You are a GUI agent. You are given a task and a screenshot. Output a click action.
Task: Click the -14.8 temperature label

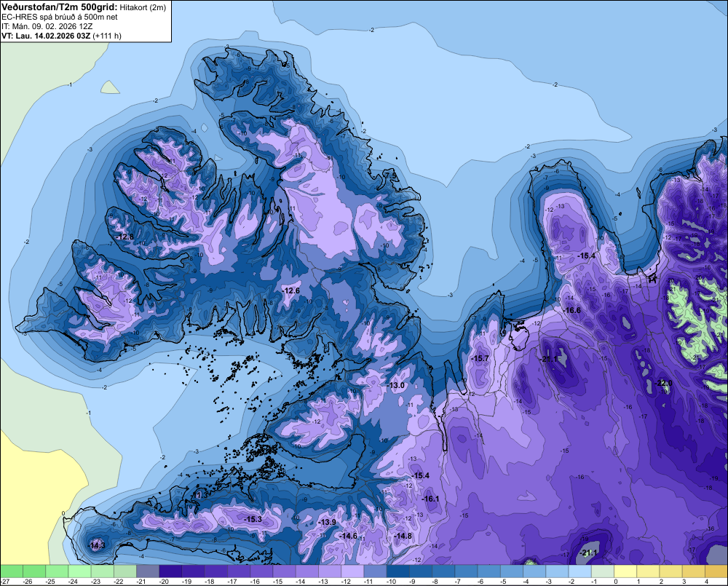[403, 536]
